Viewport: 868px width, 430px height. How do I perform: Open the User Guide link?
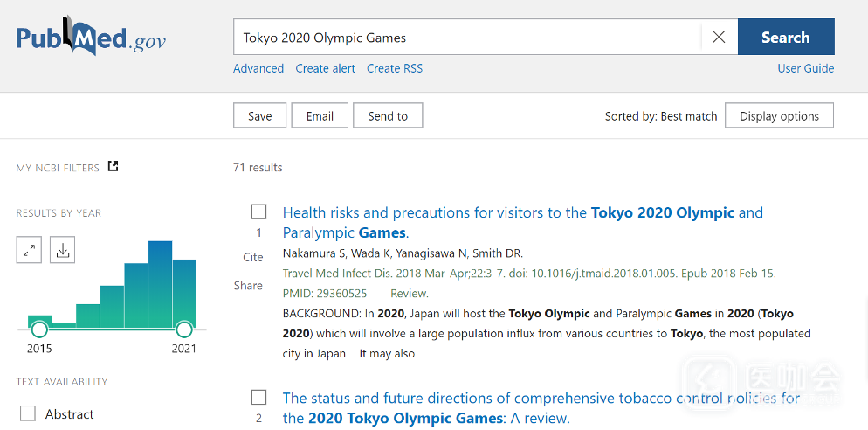click(805, 68)
